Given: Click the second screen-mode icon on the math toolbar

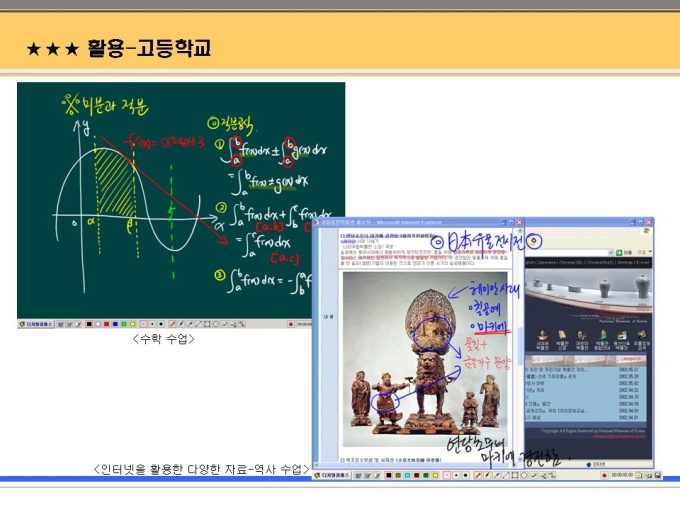Looking at the screenshot, I should 69,324.
